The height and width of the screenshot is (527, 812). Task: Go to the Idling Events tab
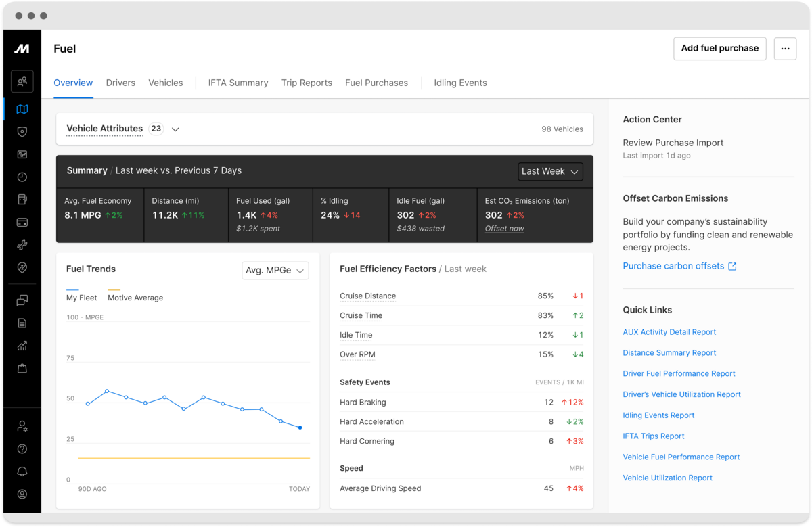coord(460,83)
